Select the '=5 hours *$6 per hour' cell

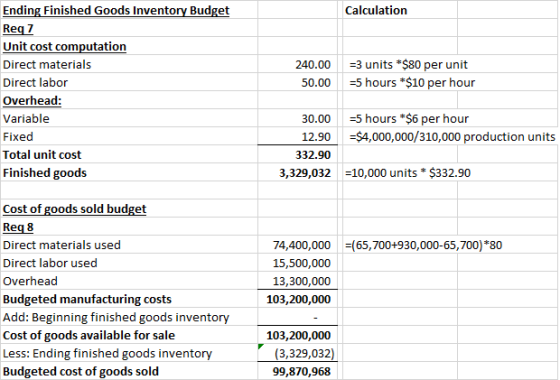coord(400,118)
